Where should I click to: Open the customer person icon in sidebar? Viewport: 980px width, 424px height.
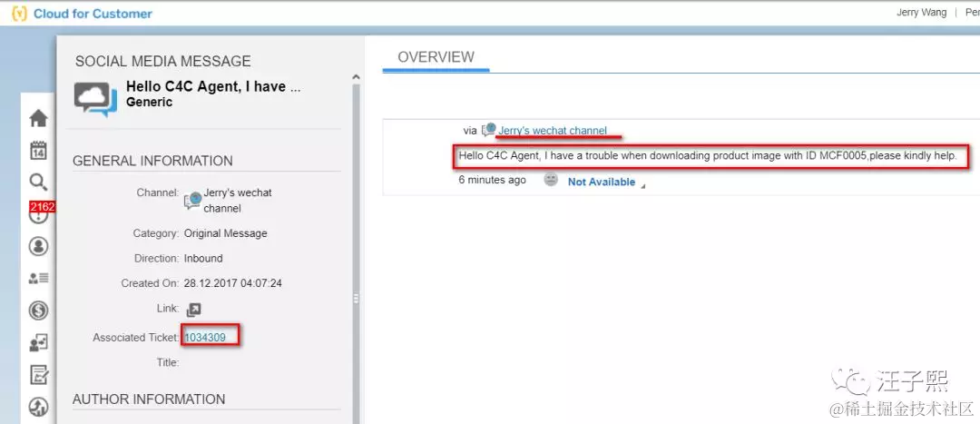[38, 246]
